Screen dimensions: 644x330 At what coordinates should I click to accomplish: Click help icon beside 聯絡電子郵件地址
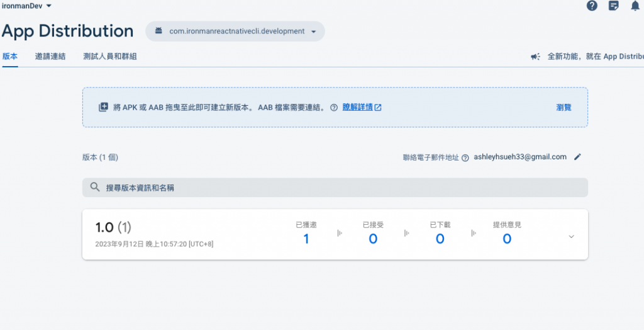pos(465,158)
